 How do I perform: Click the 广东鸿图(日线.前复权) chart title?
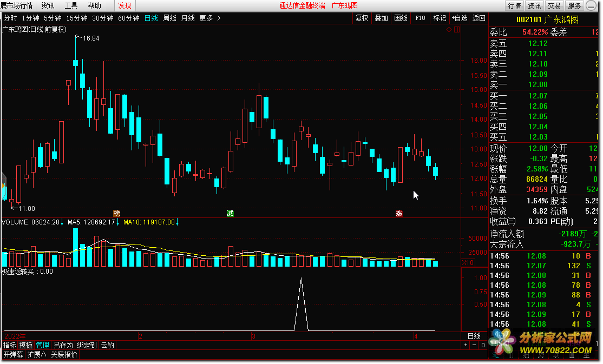click(34, 29)
